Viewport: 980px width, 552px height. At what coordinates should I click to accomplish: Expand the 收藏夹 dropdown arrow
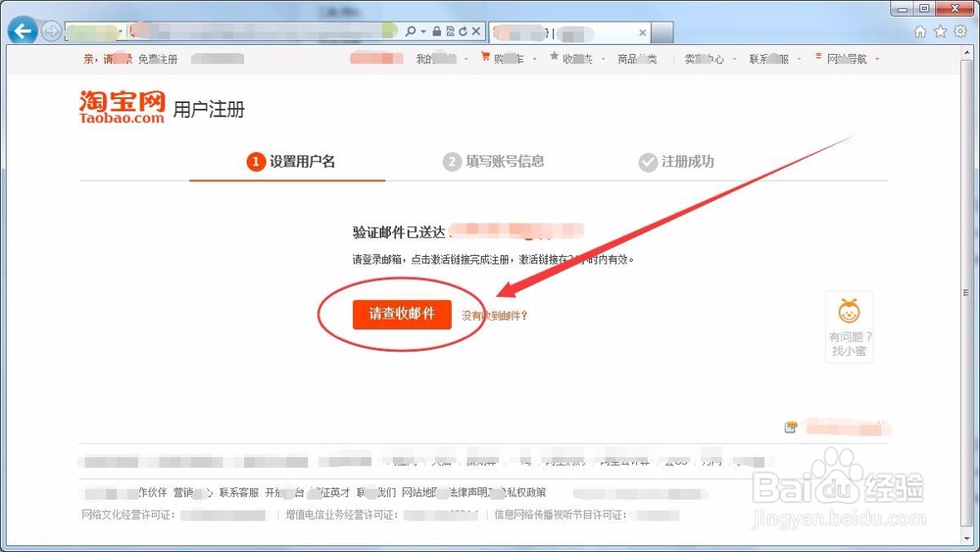(603, 59)
